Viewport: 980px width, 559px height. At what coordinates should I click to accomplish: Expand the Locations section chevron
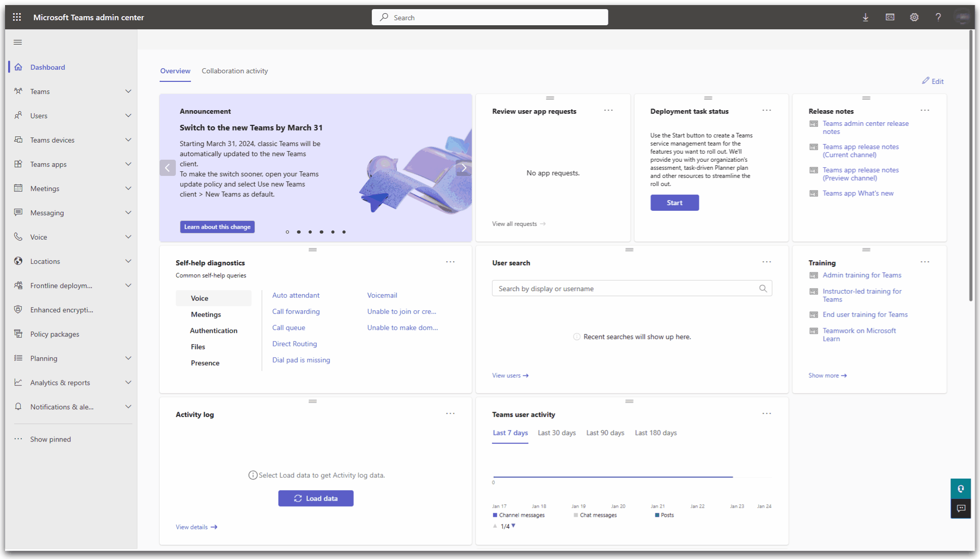click(128, 261)
